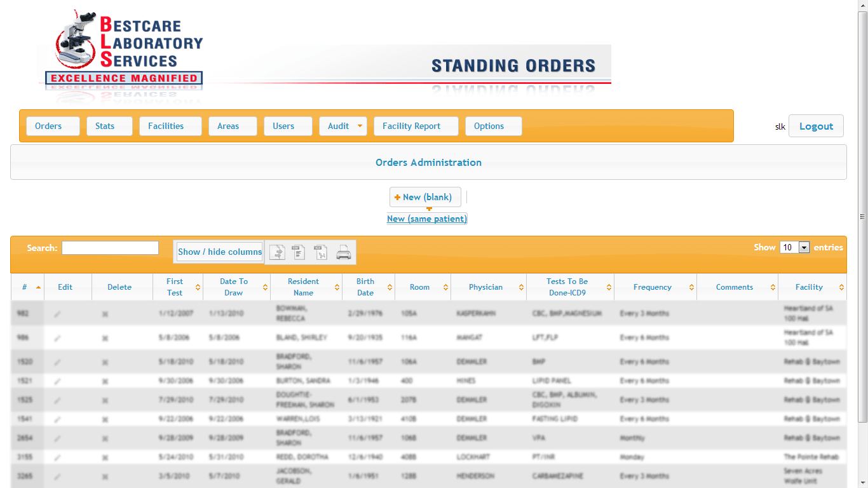
Task: Expand the Audit menu dropdown arrow
Action: tap(360, 126)
